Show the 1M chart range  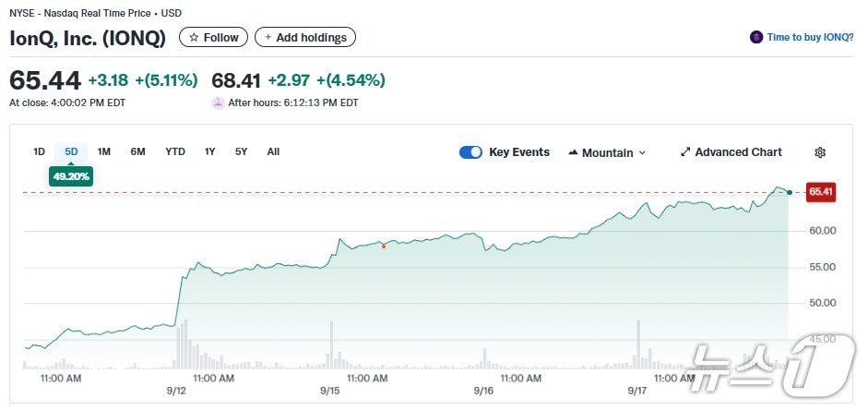(104, 151)
